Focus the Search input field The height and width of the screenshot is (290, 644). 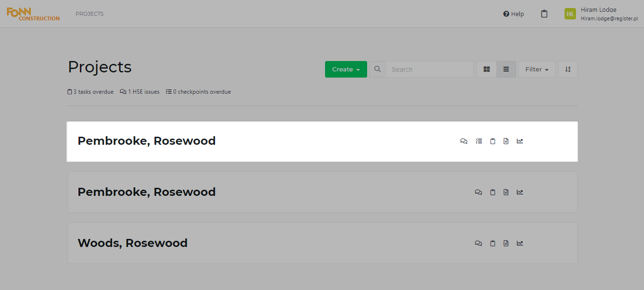[429, 69]
